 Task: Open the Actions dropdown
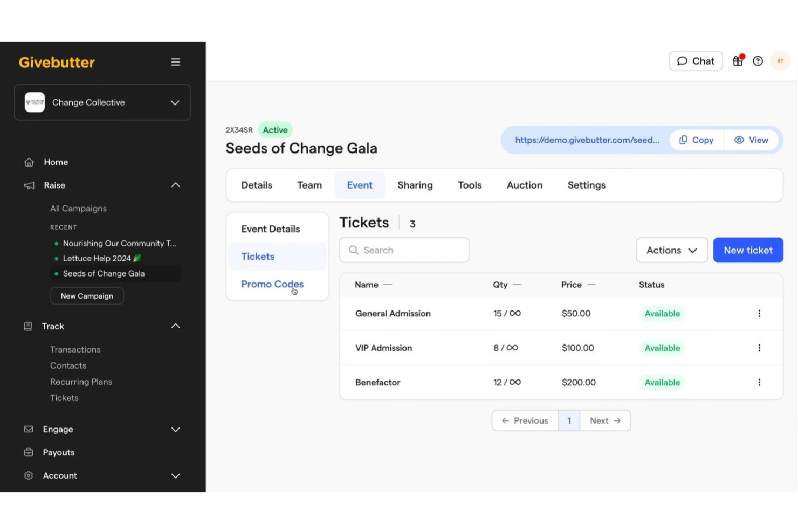671,250
